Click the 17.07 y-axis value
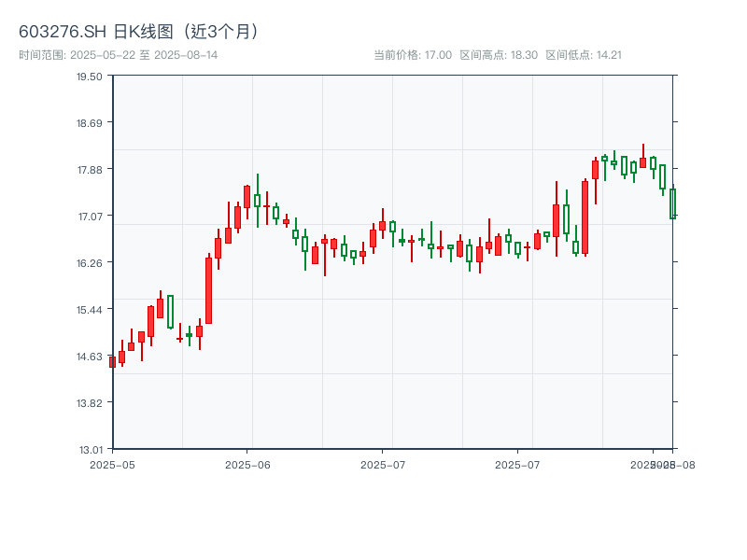 click(90, 217)
